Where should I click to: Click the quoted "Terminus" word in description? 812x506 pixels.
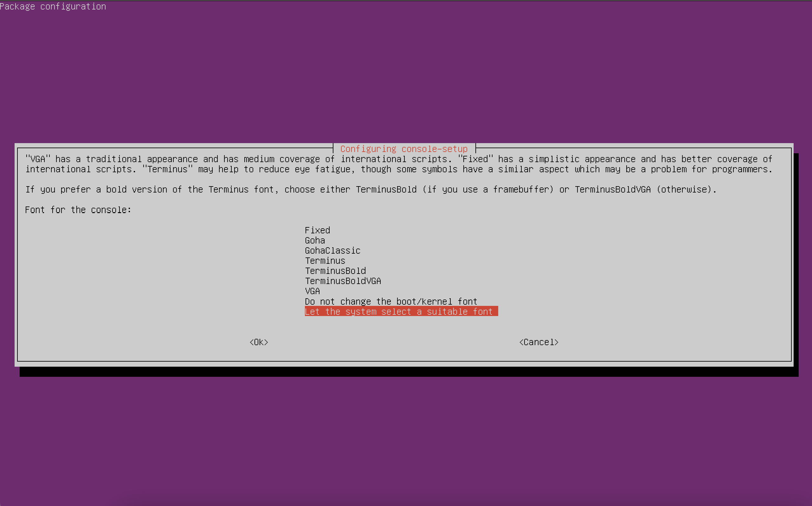click(167, 169)
